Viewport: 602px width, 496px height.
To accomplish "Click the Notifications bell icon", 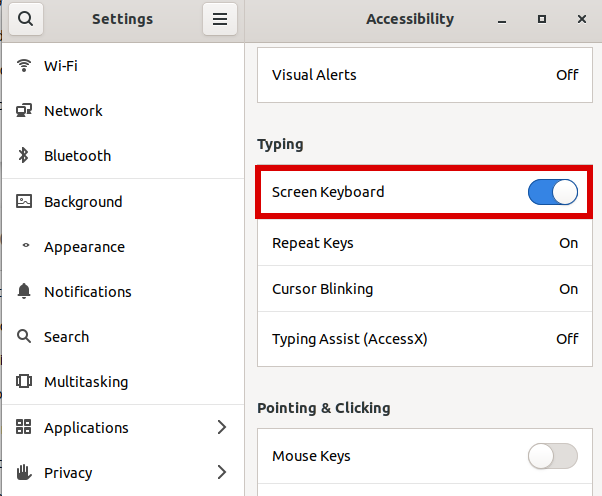I will [x=24, y=291].
